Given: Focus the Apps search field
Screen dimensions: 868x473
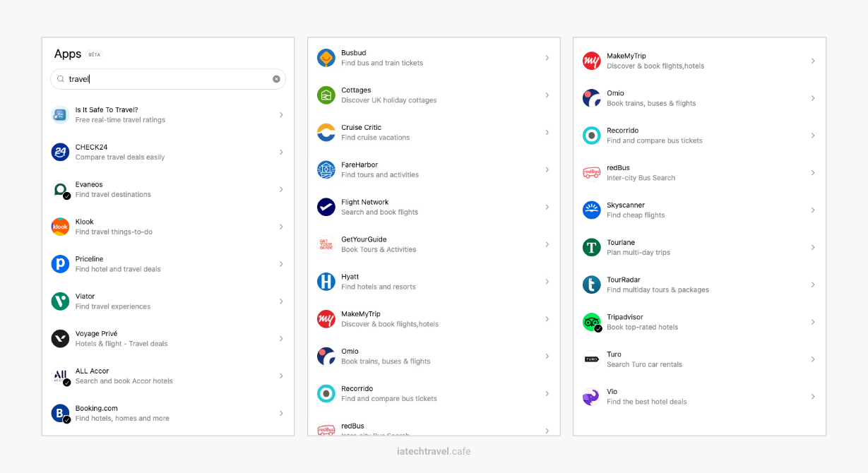Looking at the screenshot, I should (x=168, y=79).
